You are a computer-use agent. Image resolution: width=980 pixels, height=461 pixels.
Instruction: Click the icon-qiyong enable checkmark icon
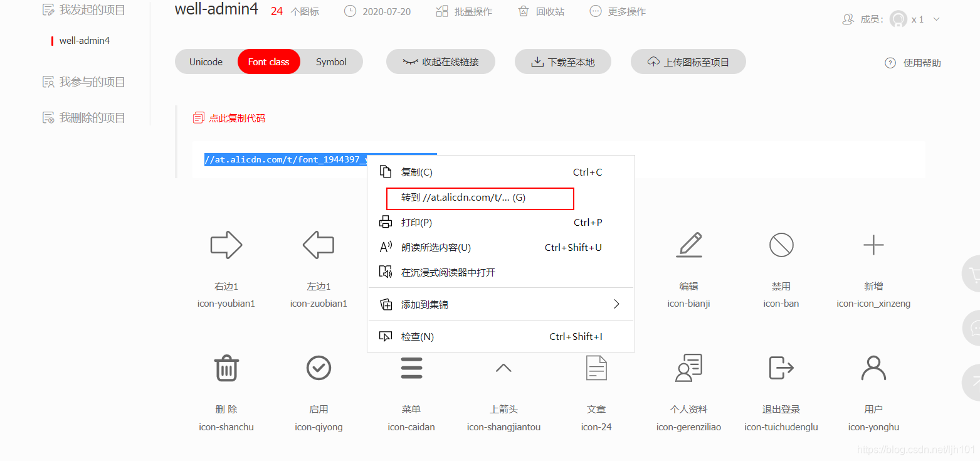pos(319,368)
